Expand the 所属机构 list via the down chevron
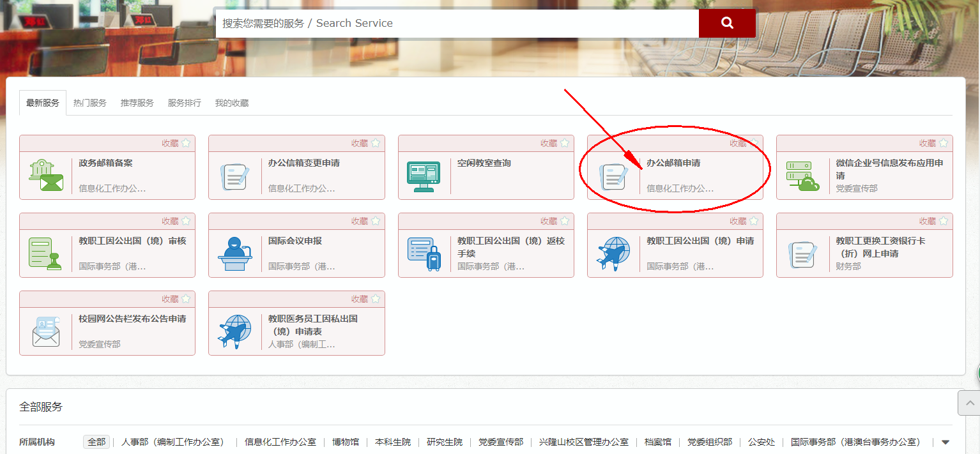Screen dimensions: 980x454 946,441
